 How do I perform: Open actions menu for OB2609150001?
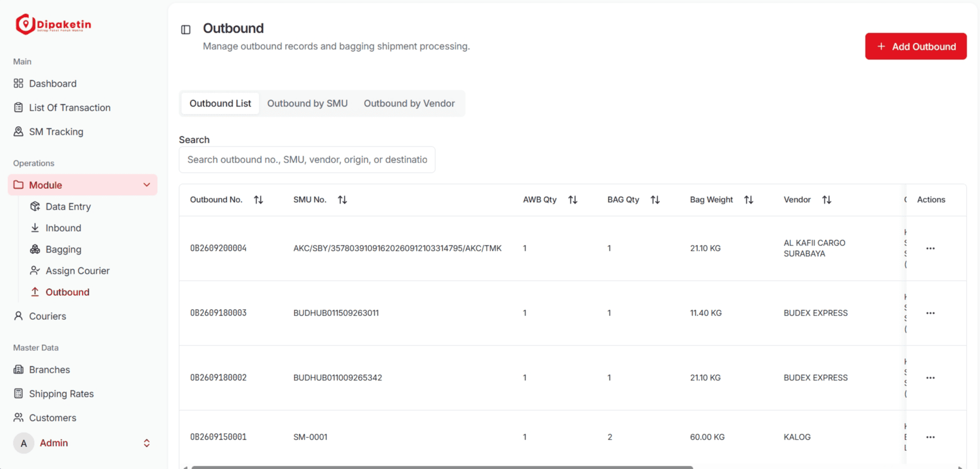click(x=930, y=437)
